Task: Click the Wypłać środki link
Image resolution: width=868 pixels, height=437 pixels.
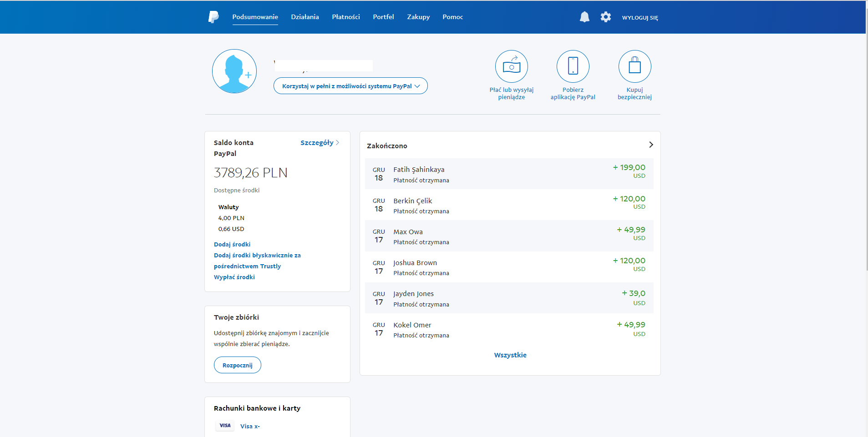Action: point(234,277)
